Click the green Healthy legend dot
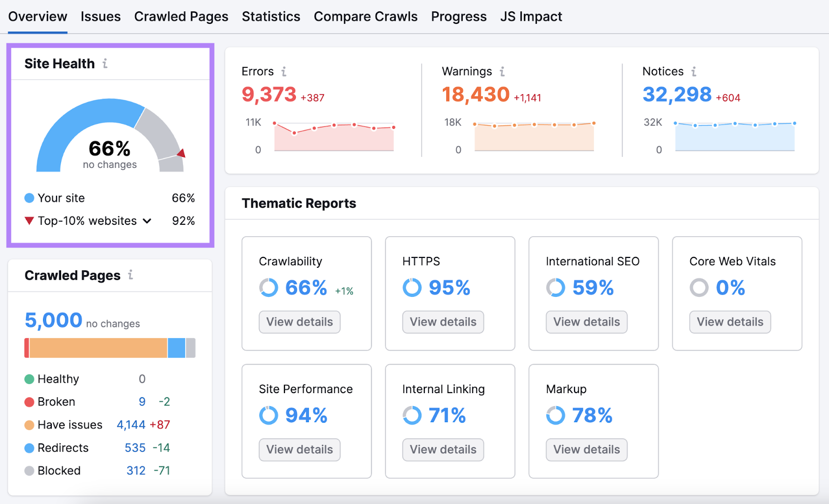 (x=30, y=379)
